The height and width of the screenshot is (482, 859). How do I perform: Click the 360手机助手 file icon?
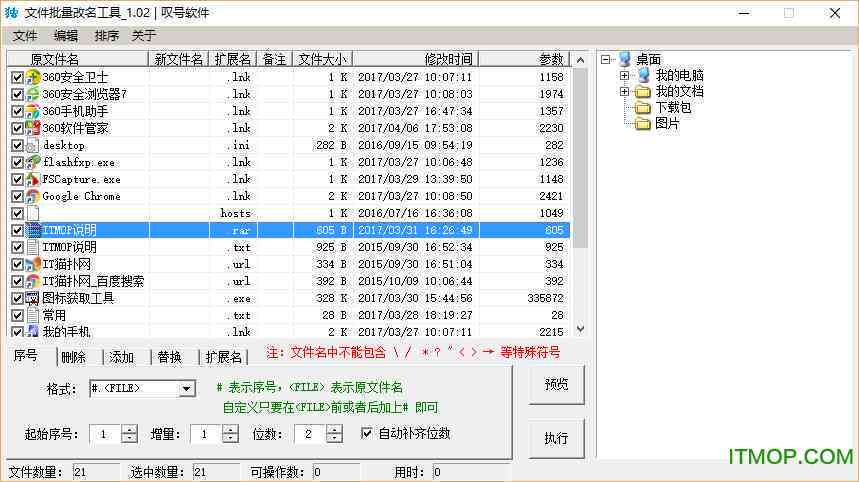coord(33,111)
